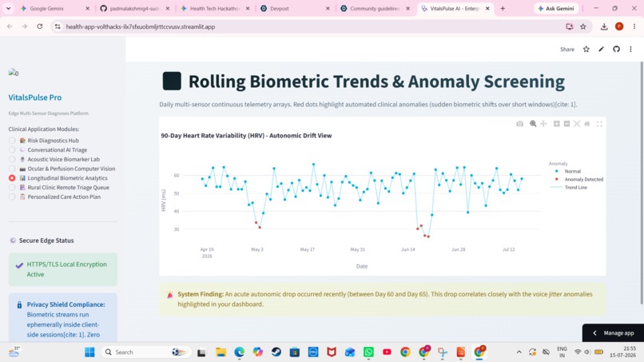Click the Privacy Shield Compliance info box

[63, 317]
